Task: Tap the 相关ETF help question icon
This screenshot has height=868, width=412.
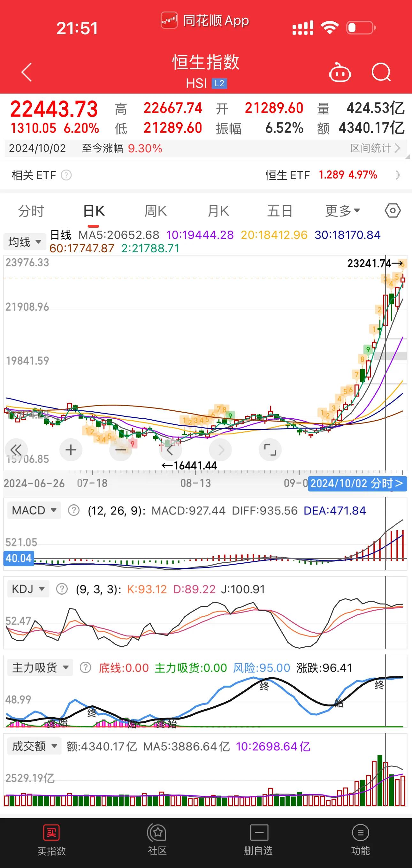Action: [66, 175]
